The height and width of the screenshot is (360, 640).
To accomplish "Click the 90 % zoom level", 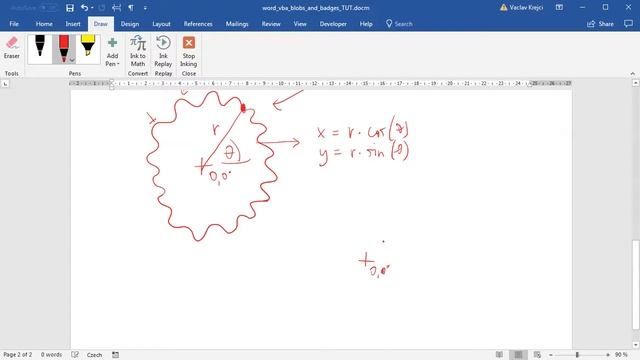I will (621, 355).
